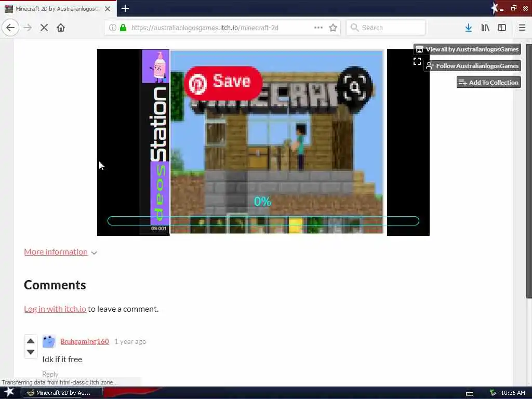532x399 pixels.
Task: Click the game loading progress bar
Action: click(x=263, y=221)
